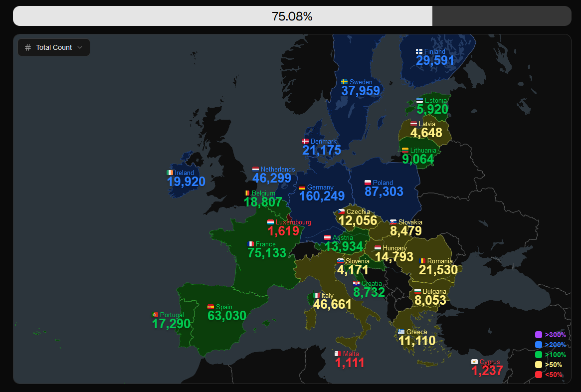Click Lithuania's count 9,064
581x392 pixels.
pos(418,159)
